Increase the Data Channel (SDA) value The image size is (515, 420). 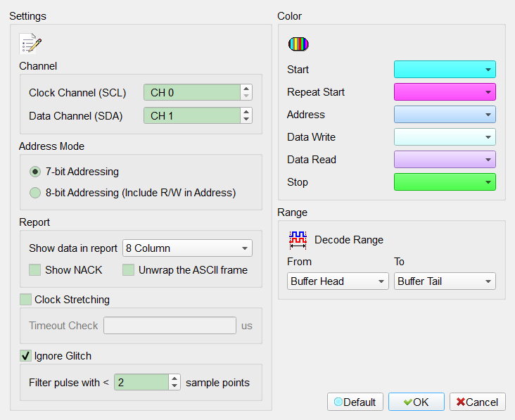[x=246, y=112]
